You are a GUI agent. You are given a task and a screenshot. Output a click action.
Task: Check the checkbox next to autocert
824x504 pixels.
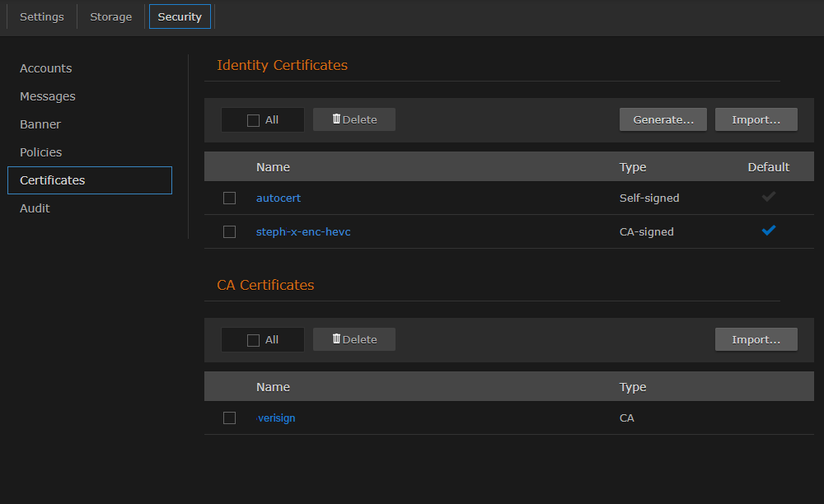pyautogui.click(x=229, y=198)
